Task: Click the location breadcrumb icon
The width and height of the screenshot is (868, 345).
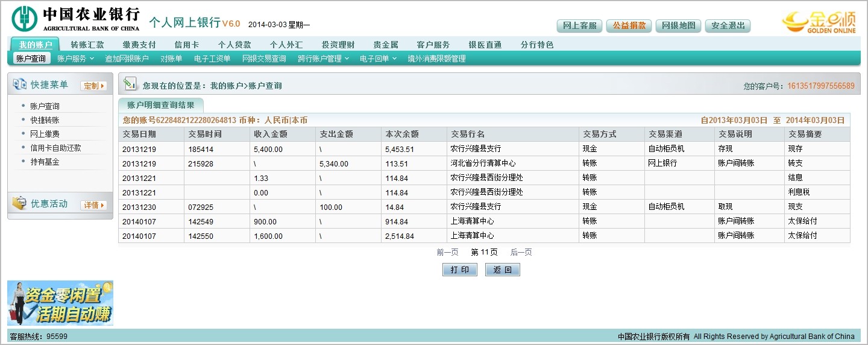Action: [130, 85]
